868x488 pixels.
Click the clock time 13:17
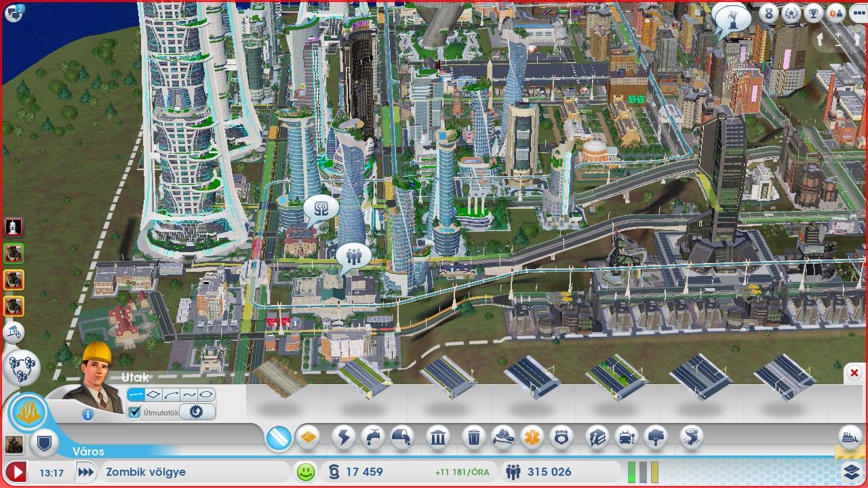[51, 472]
